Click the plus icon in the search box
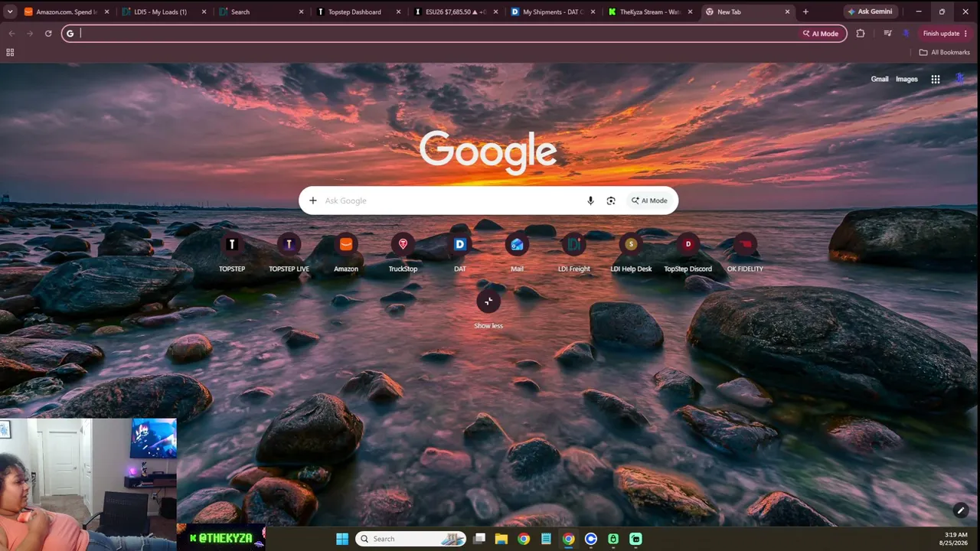Image resolution: width=980 pixels, height=551 pixels. (312, 201)
